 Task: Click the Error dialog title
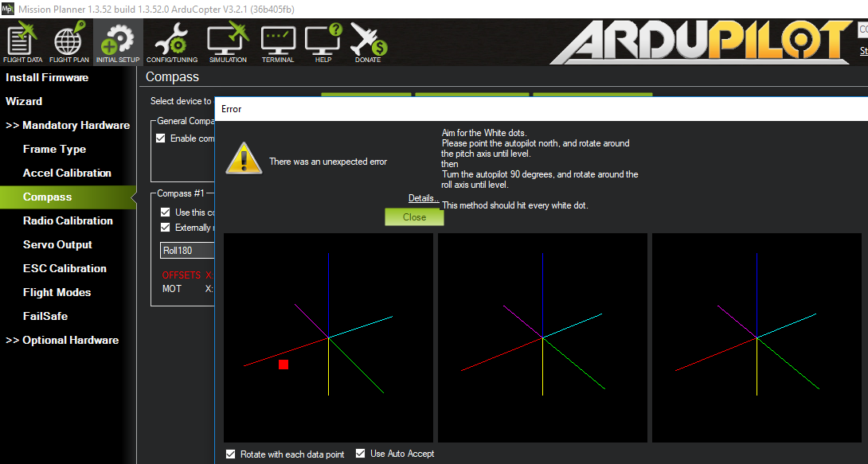pyautogui.click(x=232, y=109)
